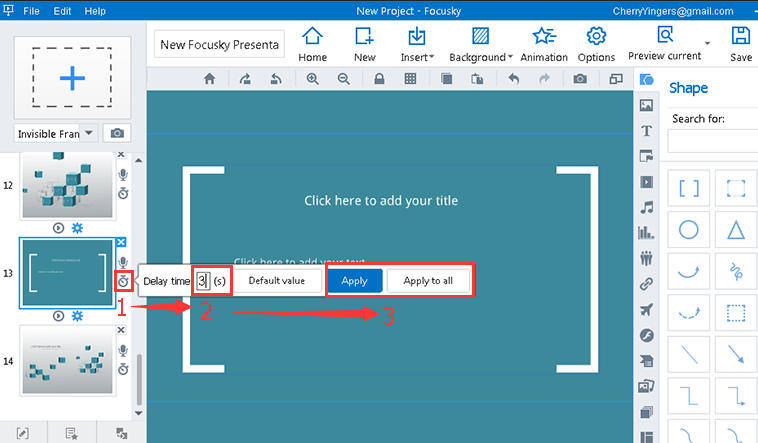
Task: Redo the last action
Action: [544, 79]
